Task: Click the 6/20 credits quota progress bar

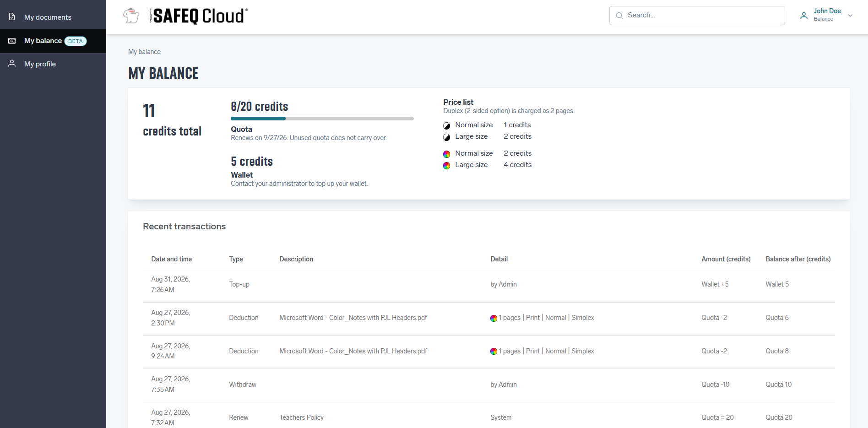Action: [x=322, y=119]
